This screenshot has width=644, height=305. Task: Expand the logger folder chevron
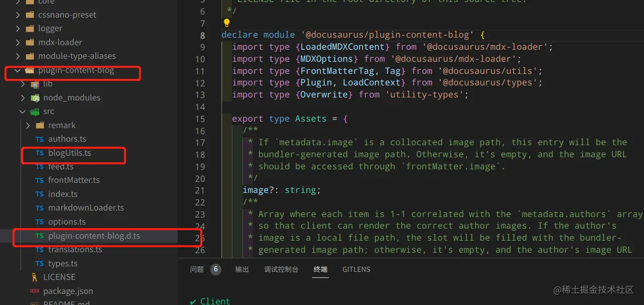pyautogui.click(x=18, y=29)
